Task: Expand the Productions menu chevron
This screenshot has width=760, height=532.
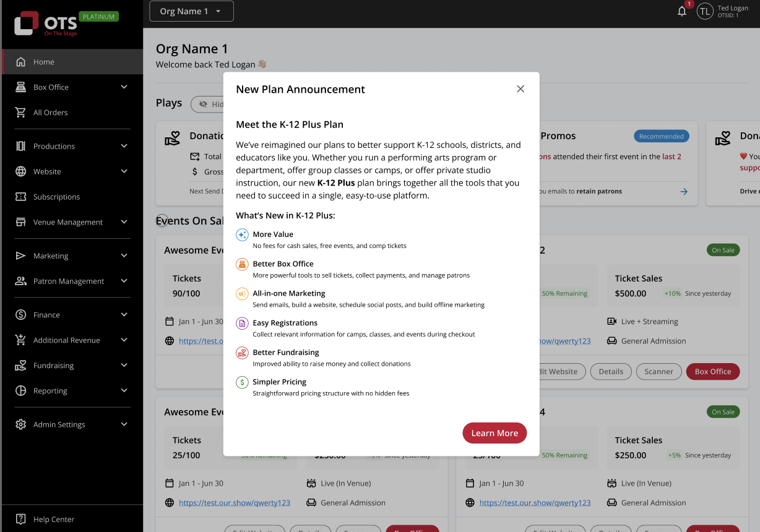Action: tap(124, 146)
